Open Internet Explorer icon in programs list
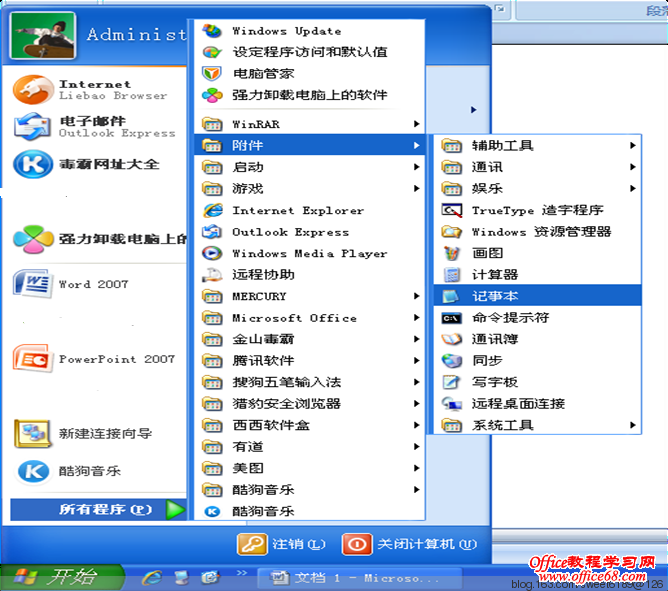Image resolution: width=668 pixels, height=591 pixels. pos(212,210)
